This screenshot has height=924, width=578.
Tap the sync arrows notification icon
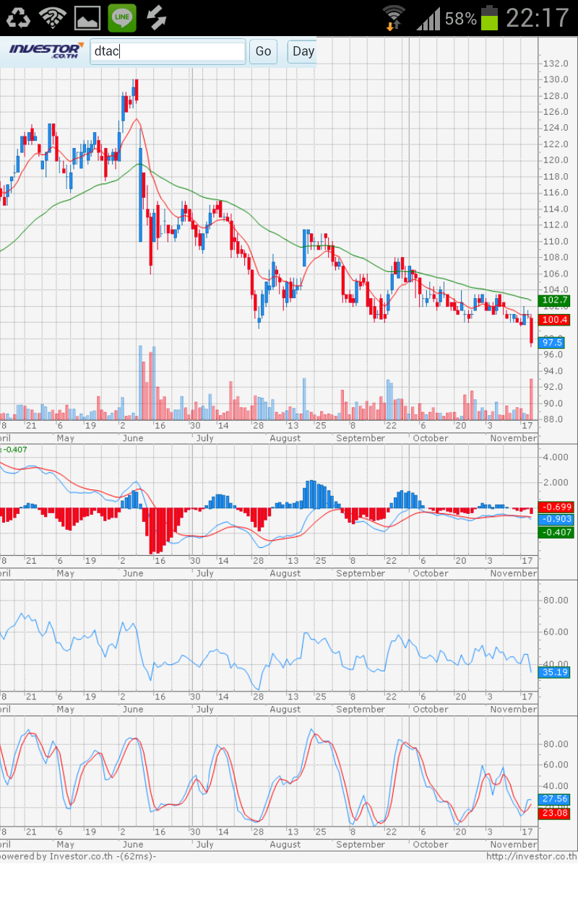[x=156, y=17]
